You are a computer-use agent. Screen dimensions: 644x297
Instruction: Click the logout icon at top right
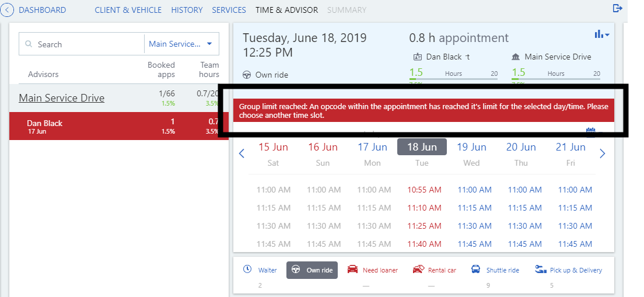[x=618, y=8]
